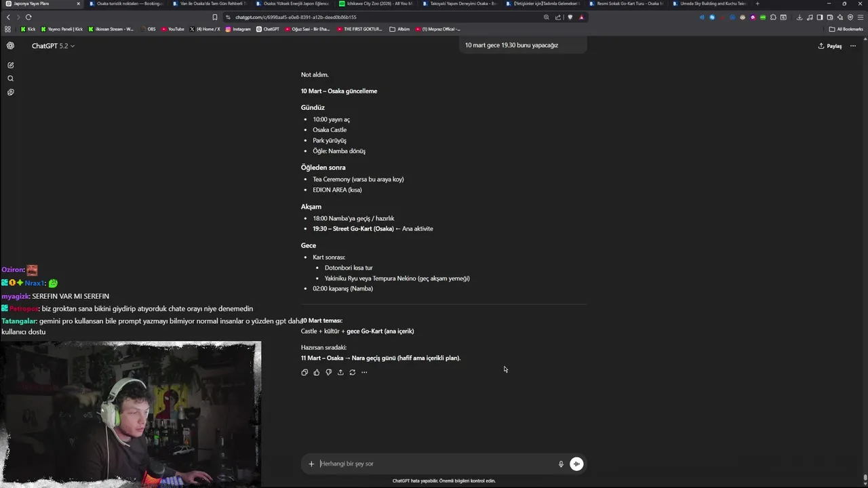868x488 pixels.
Task: Copy the response with the copy icon
Action: (304, 372)
